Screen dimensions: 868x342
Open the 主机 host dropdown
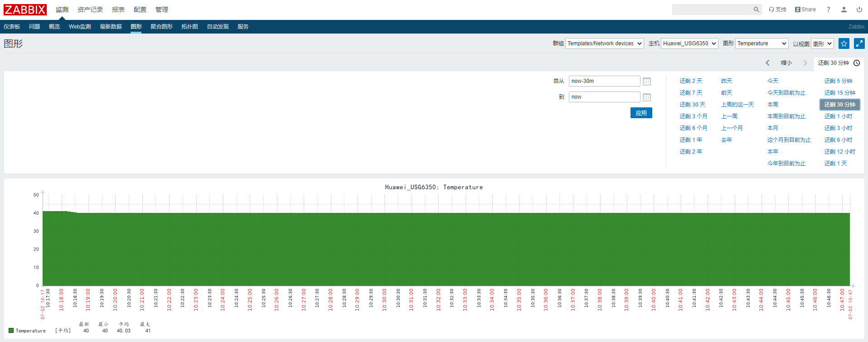(x=689, y=43)
